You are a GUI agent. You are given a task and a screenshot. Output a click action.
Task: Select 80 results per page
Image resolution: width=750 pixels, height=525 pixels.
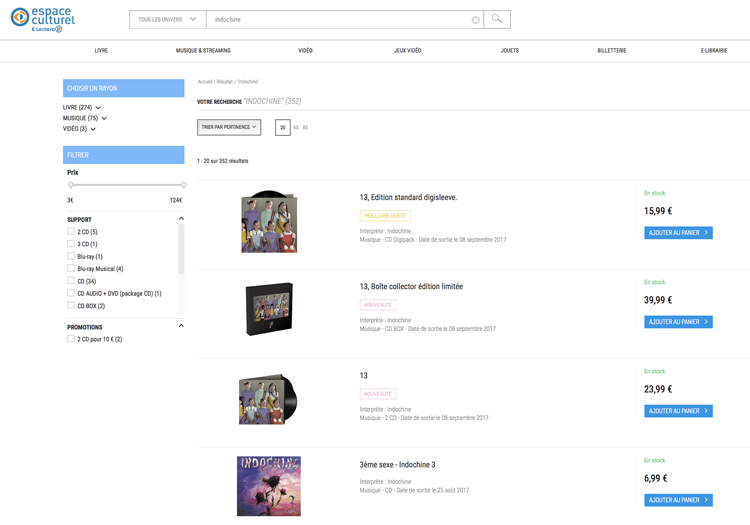[306, 128]
